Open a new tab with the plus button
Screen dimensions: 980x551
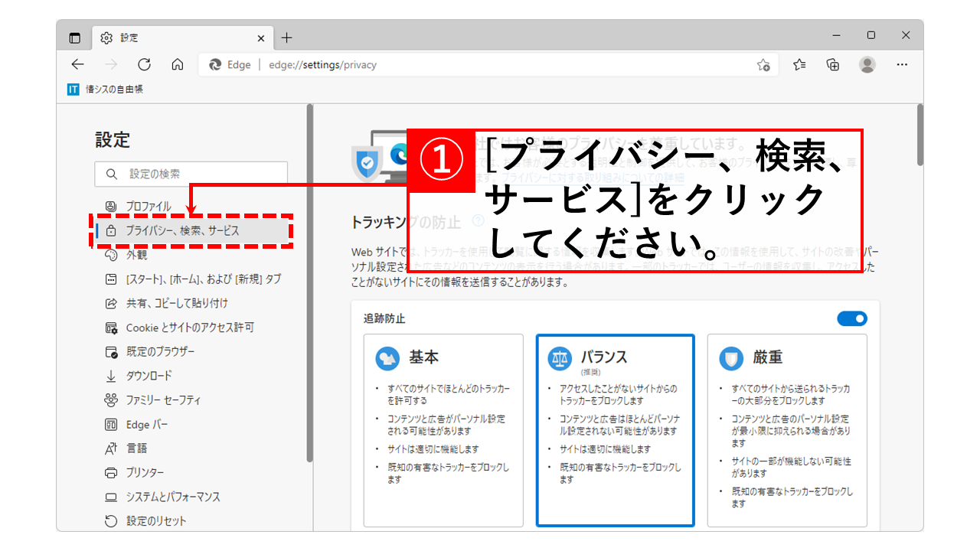click(286, 37)
